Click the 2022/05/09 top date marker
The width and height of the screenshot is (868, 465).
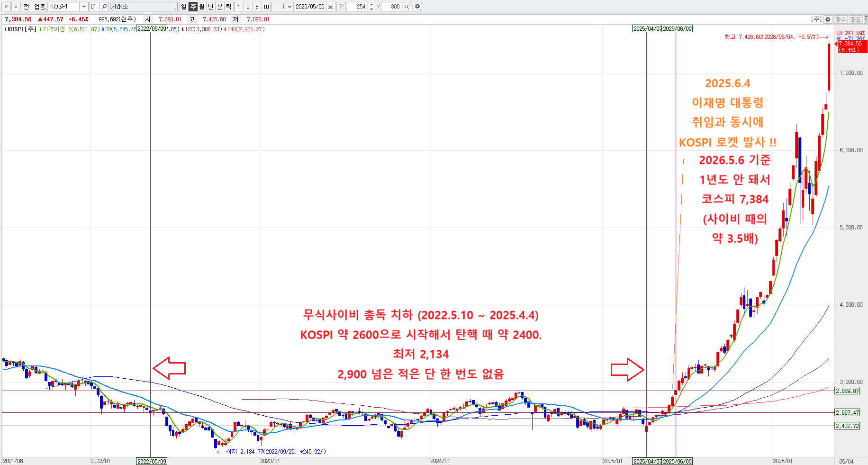[152, 29]
